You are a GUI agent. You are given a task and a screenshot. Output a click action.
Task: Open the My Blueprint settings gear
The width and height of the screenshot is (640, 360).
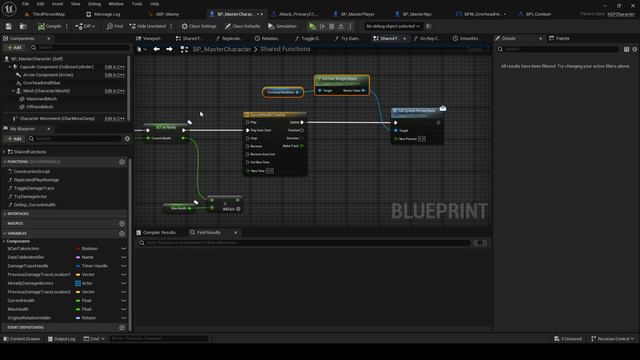click(127, 139)
